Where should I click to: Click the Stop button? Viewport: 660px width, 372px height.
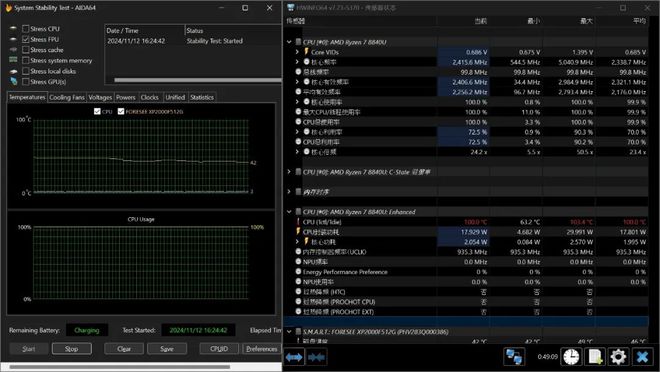[x=72, y=349]
